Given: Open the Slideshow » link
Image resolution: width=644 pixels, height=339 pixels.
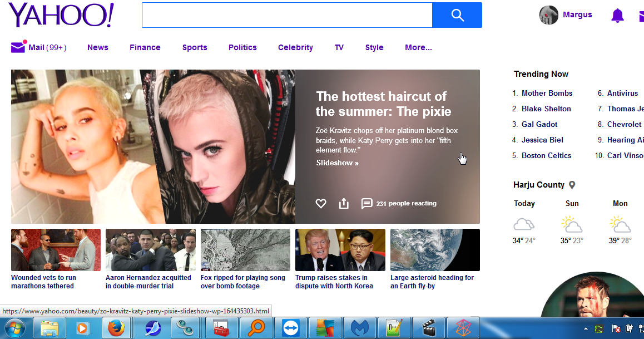Looking at the screenshot, I should (x=337, y=163).
